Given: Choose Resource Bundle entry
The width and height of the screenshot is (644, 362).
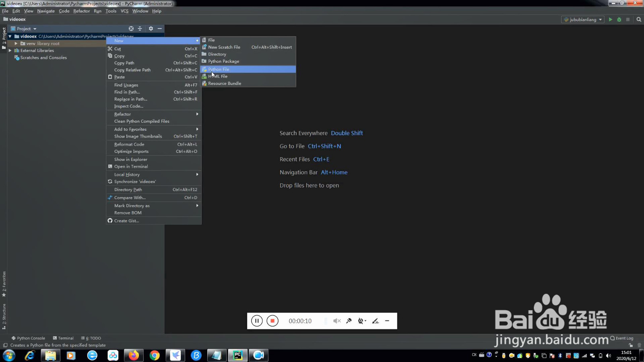Looking at the screenshot, I should [248, 83].
